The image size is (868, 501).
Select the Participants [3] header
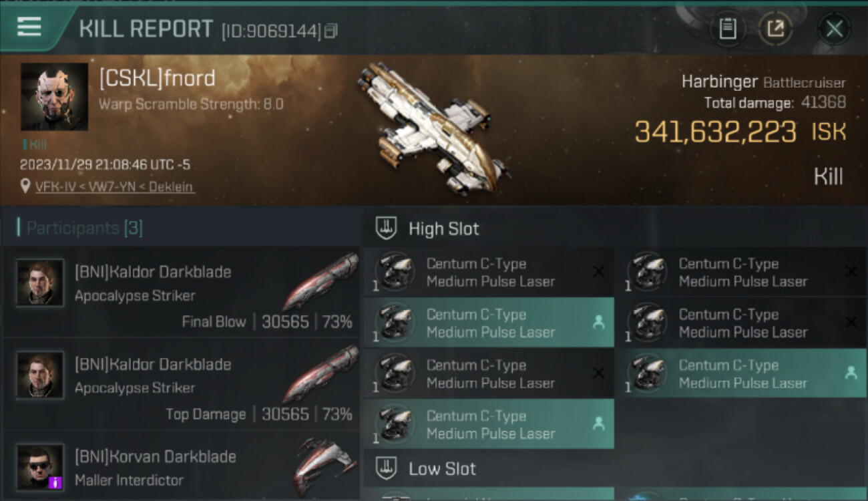point(84,228)
